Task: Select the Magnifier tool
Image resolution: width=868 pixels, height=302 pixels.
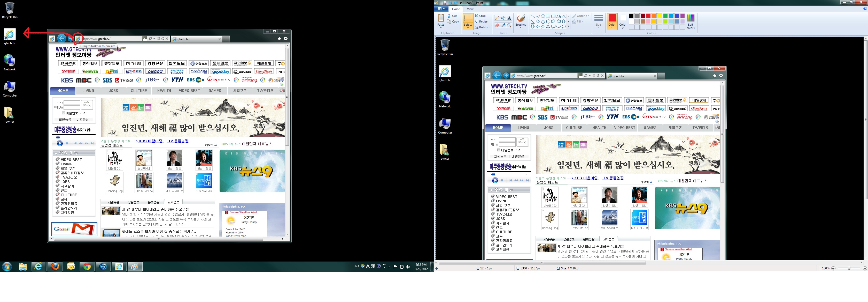Action: 509,25
